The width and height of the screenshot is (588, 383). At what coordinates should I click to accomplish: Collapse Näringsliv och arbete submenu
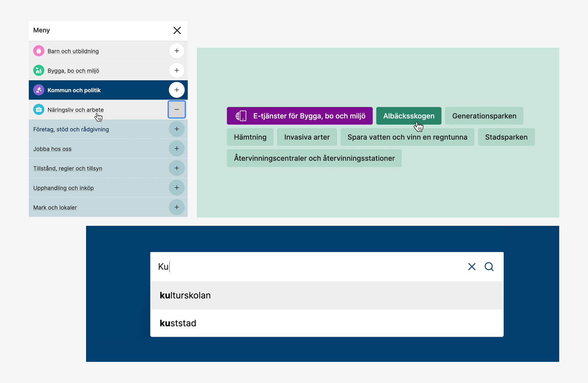pyautogui.click(x=177, y=109)
